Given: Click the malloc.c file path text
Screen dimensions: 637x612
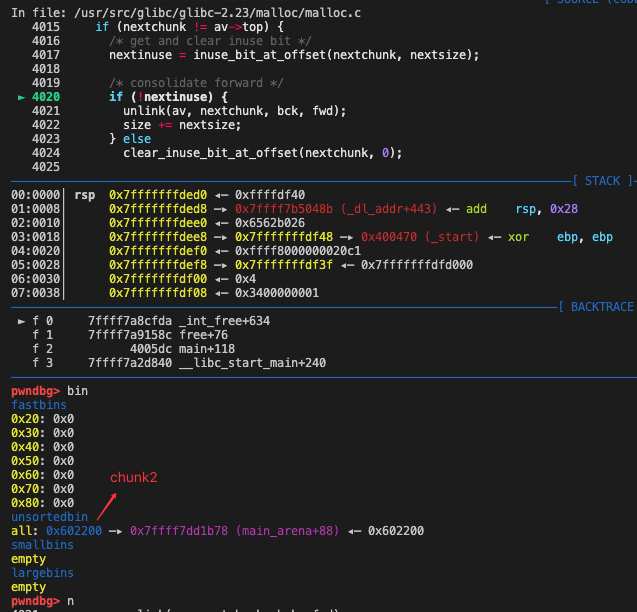Looking at the screenshot, I should (217, 13).
